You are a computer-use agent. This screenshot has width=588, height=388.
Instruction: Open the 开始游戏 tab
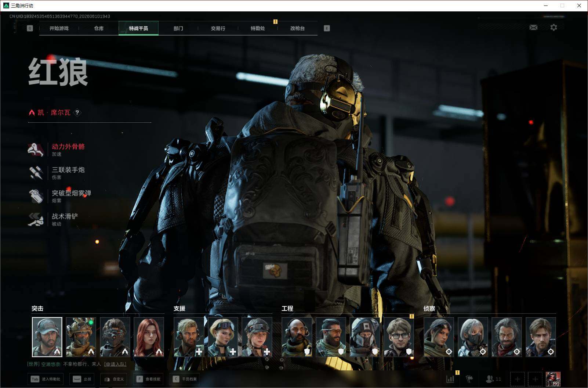59,28
